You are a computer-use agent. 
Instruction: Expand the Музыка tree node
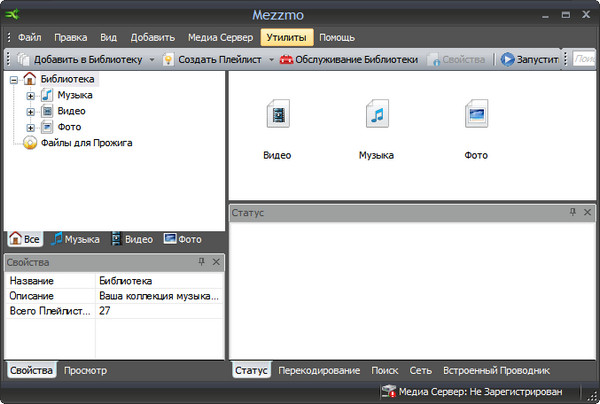[31, 96]
